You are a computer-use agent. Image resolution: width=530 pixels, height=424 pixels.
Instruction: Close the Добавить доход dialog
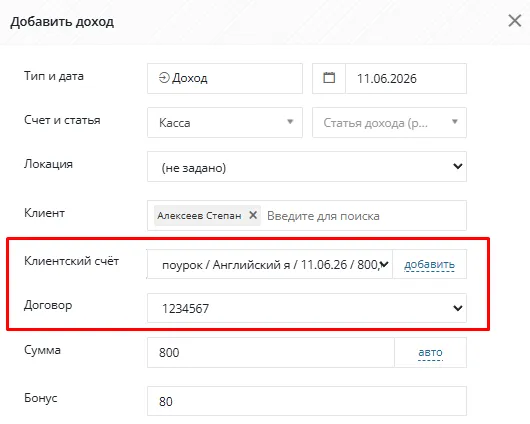(514, 21)
